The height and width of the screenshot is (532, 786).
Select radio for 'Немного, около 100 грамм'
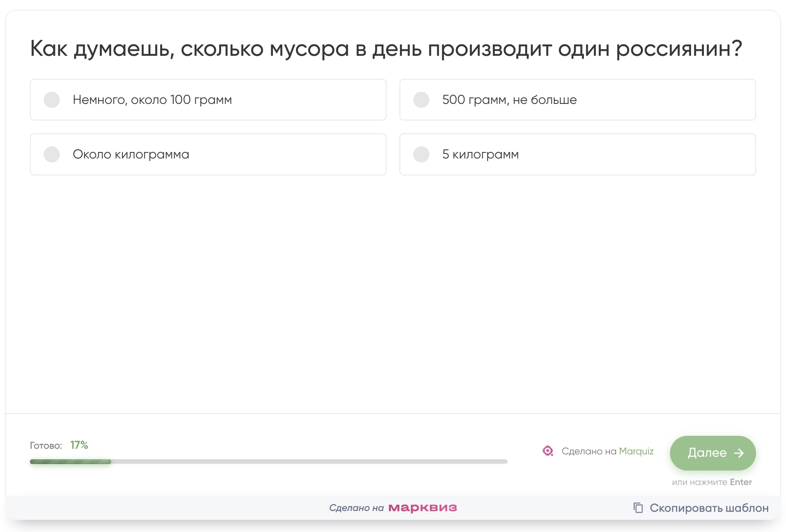(x=52, y=100)
